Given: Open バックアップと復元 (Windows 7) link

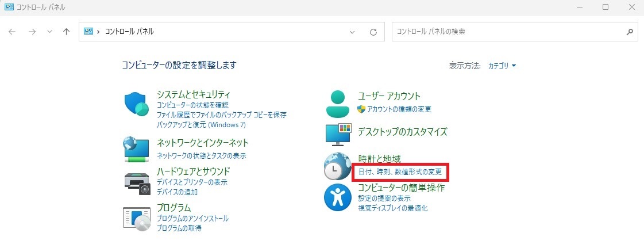Looking at the screenshot, I should (201, 124).
